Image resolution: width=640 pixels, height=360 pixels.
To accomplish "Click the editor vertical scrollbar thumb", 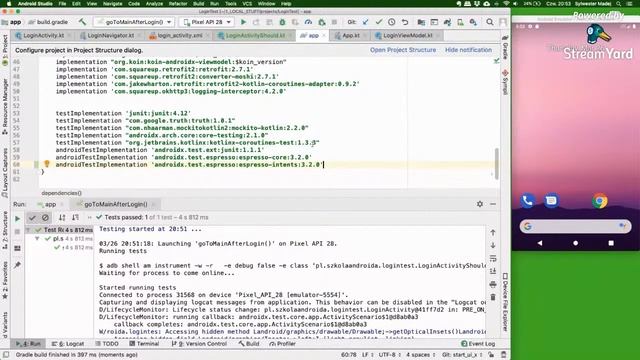I will (497, 164).
